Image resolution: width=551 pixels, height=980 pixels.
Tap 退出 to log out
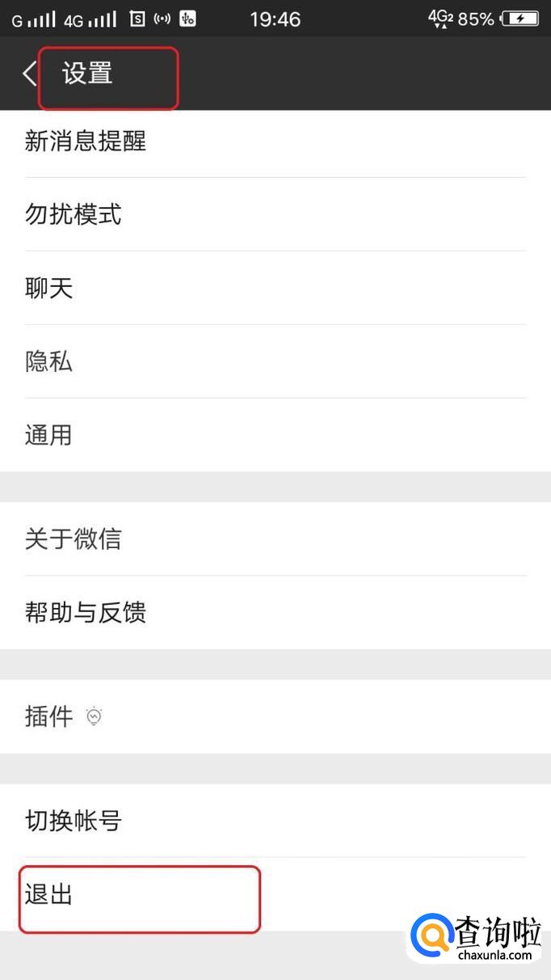click(49, 894)
